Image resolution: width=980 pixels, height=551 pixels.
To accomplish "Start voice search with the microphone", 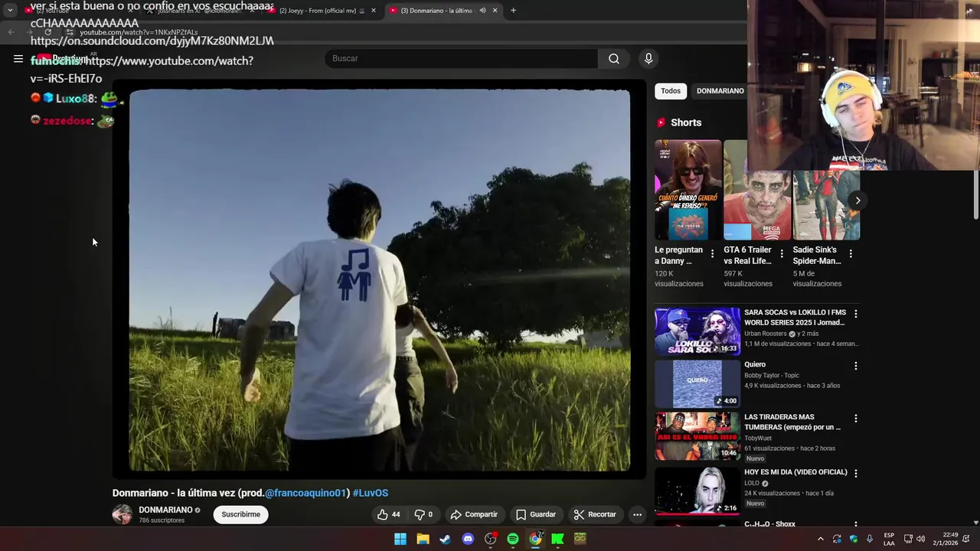I will 648,58.
